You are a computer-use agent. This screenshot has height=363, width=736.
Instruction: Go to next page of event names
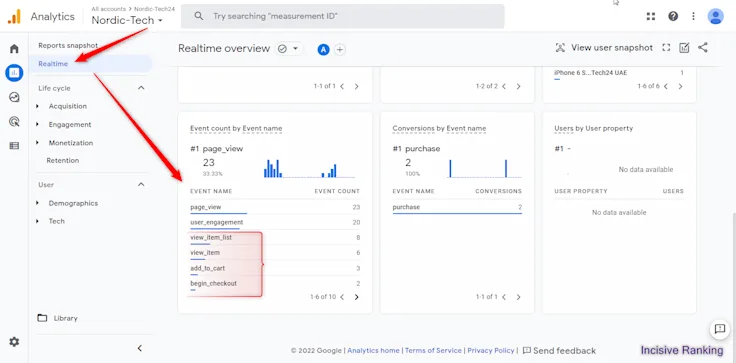[x=356, y=297]
